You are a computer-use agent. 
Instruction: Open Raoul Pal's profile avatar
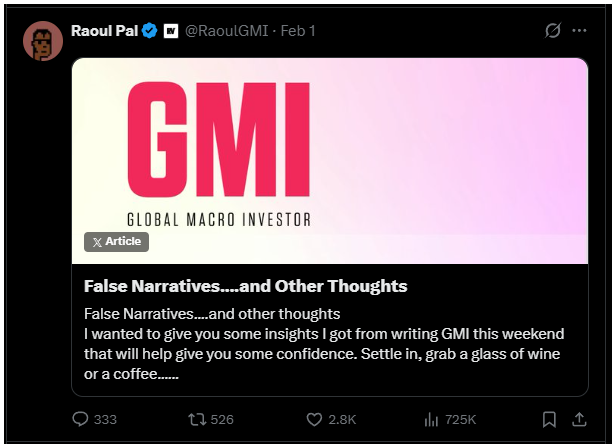[x=42, y=39]
